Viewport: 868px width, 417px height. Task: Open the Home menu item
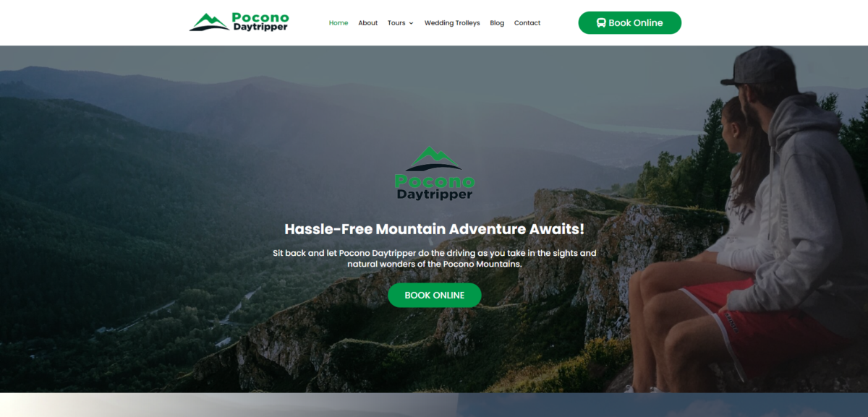pos(339,23)
